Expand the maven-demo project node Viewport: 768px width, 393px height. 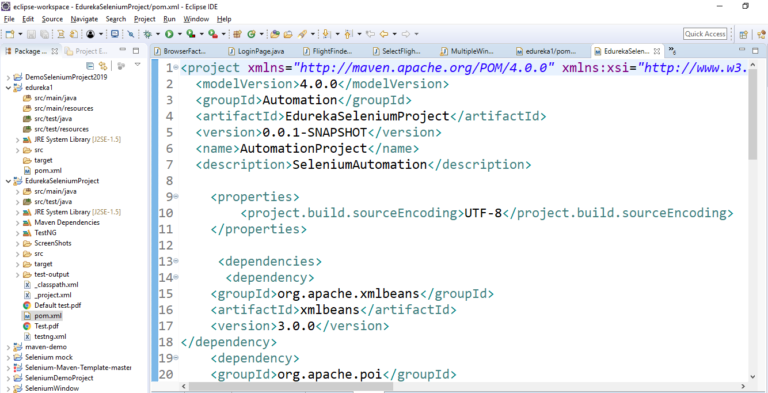8,347
